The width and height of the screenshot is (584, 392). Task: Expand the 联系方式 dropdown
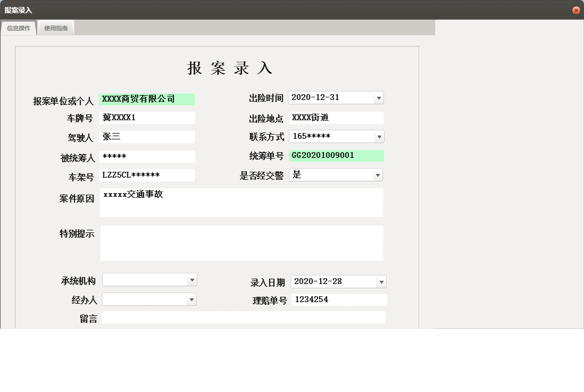click(x=378, y=136)
